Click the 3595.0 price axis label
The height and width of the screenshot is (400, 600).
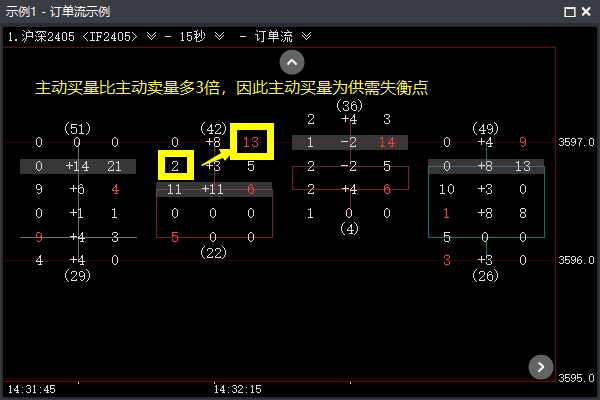tap(577, 378)
